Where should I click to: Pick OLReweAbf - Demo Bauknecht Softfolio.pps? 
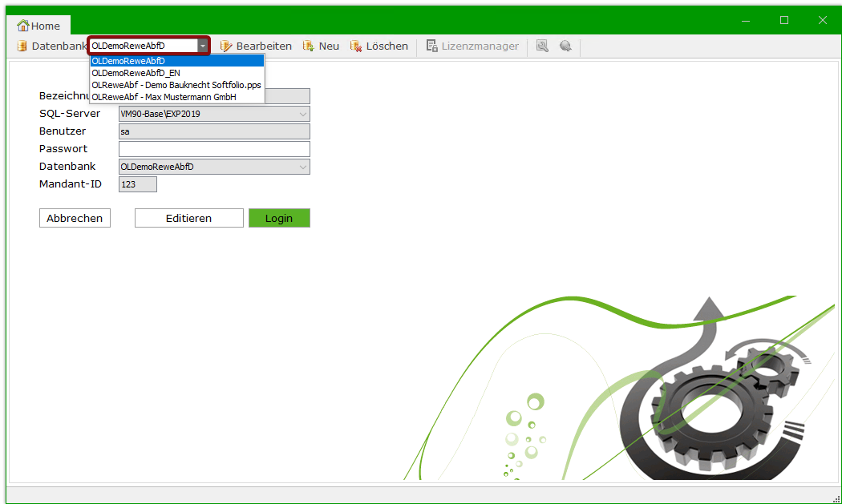[176, 85]
